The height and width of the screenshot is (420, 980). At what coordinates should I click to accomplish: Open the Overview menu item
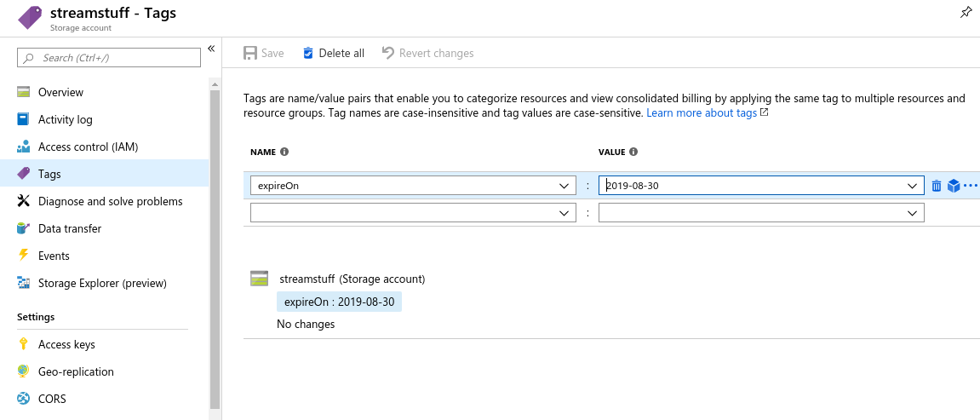[x=105, y=92]
